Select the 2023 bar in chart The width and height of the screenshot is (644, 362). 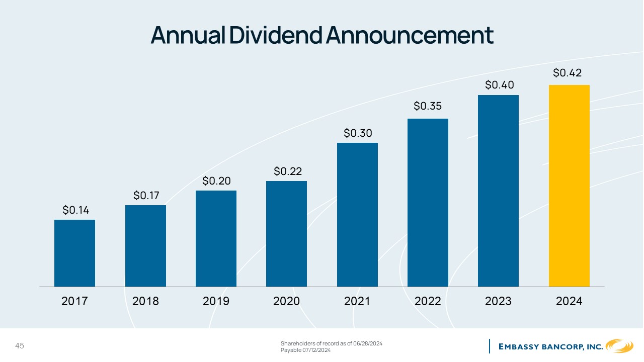tap(498, 191)
